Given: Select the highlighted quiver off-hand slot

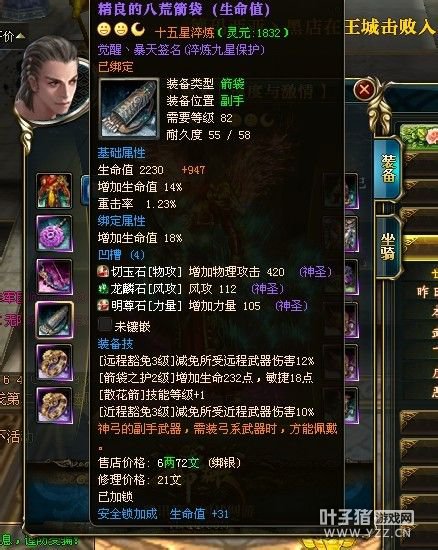Looking at the screenshot, I should (x=54, y=320).
